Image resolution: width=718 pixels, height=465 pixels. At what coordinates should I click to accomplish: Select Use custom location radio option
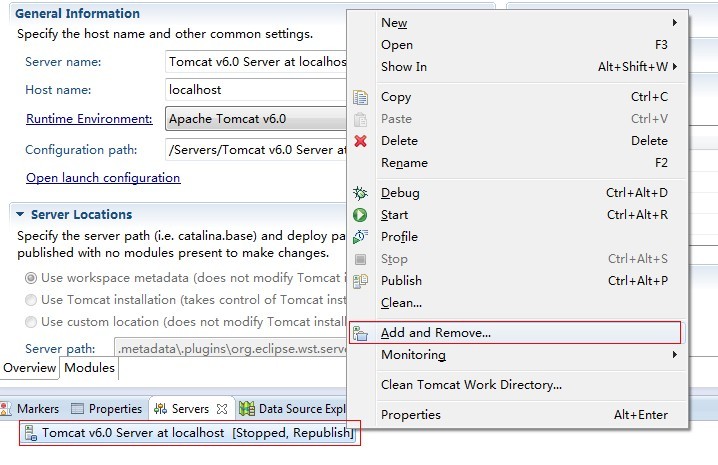31,322
